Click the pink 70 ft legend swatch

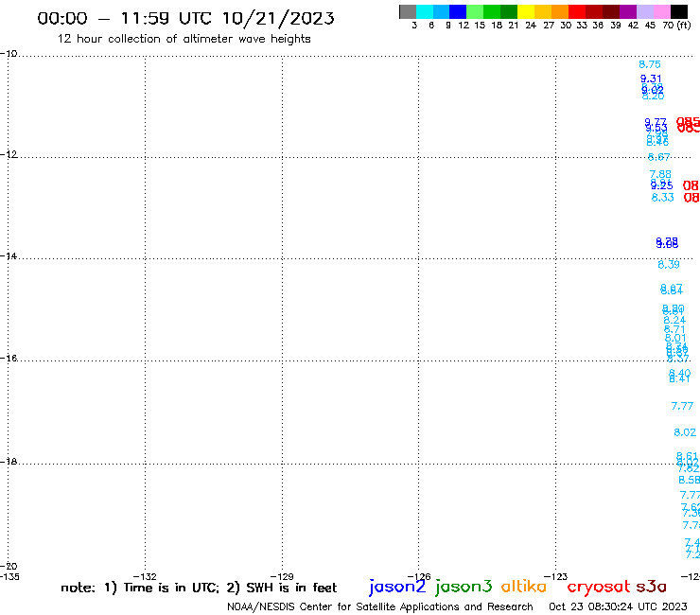click(662, 11)
